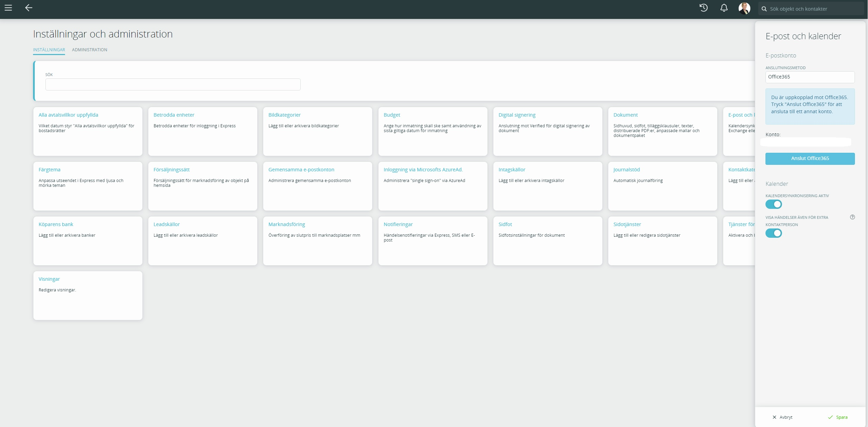Click the user profile avatar

point(744,8)
